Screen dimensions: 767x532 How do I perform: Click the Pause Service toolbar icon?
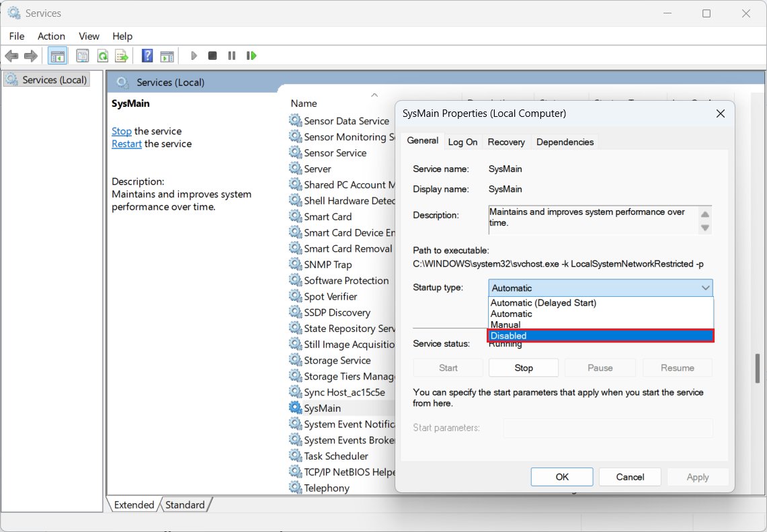coord(232,56)
